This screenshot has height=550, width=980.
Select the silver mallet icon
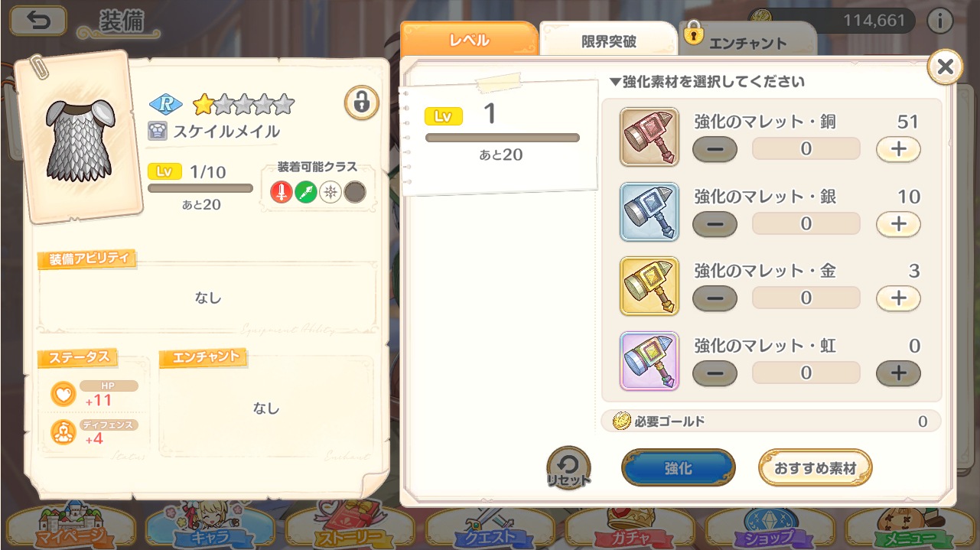[650, 212]
